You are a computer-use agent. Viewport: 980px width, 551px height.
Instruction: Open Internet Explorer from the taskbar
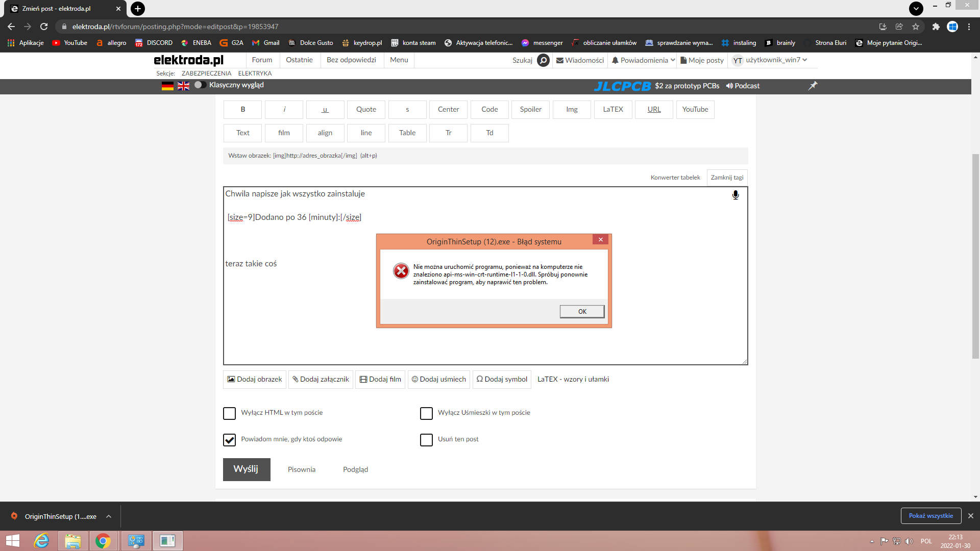coord(42,541)
